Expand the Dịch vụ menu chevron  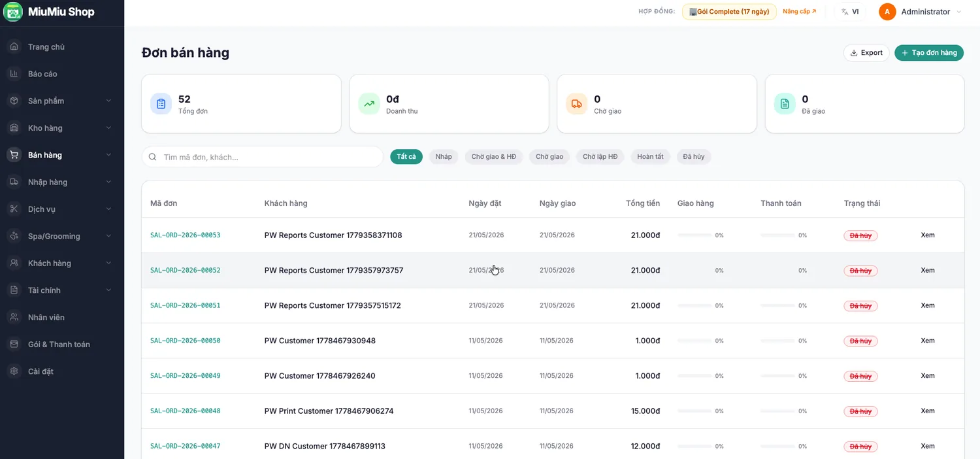tap(108, 209)
